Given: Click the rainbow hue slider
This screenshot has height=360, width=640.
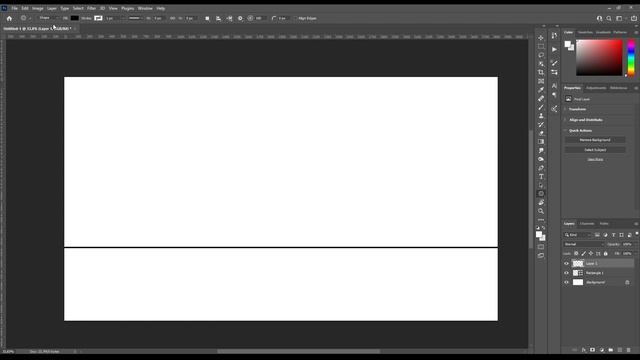Looking at the screenshot, I should 631,58.
